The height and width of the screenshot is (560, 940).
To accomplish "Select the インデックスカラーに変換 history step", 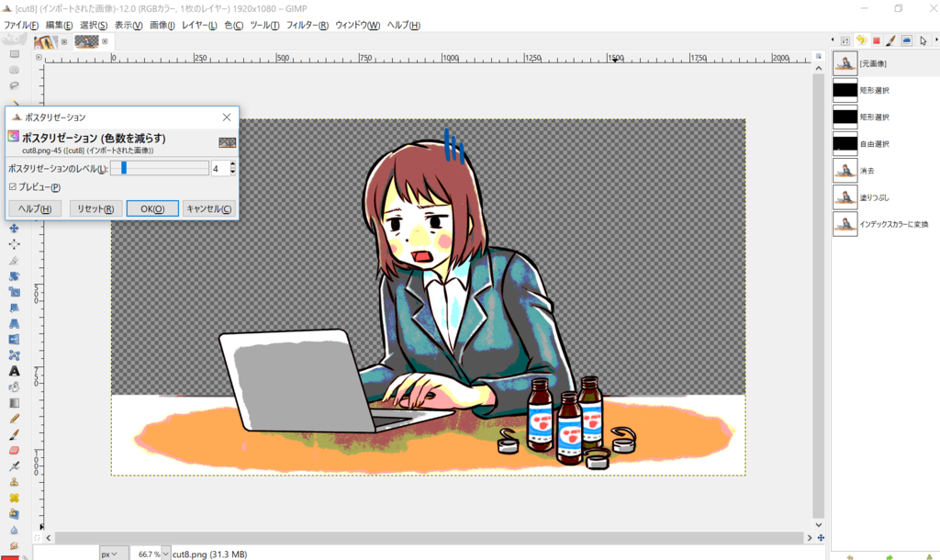I will coord(885,224).
